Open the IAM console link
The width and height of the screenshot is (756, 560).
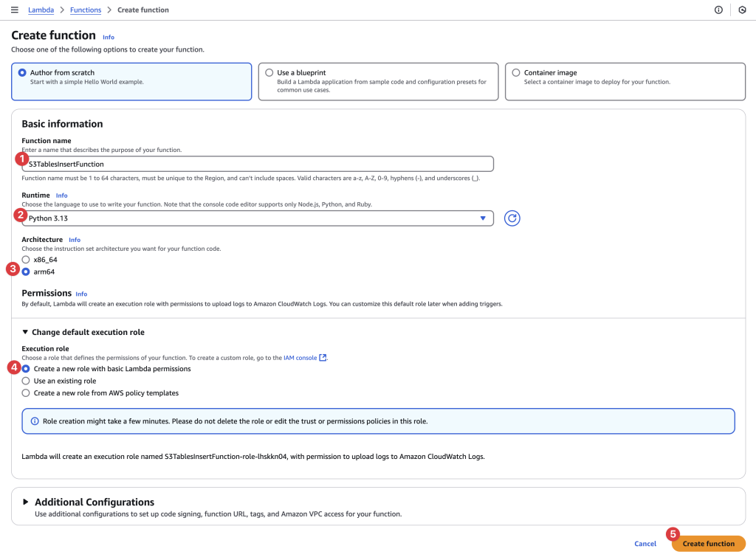300,358
